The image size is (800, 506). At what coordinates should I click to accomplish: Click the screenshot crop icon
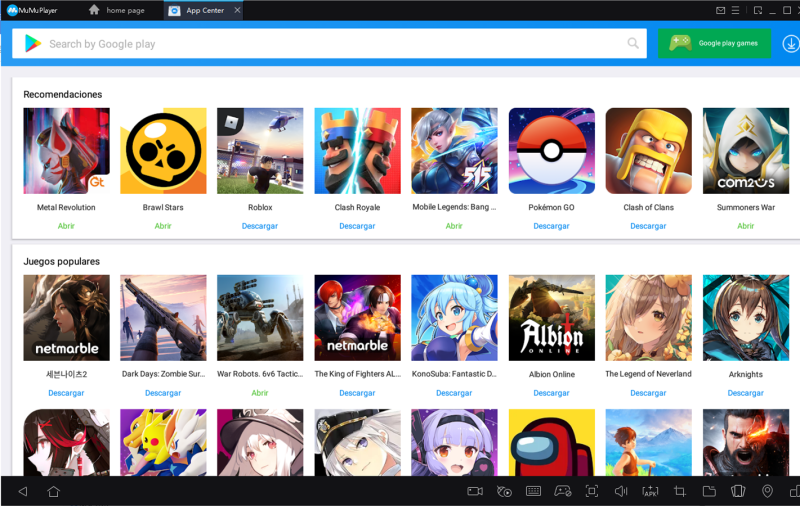tap(680, 491)
